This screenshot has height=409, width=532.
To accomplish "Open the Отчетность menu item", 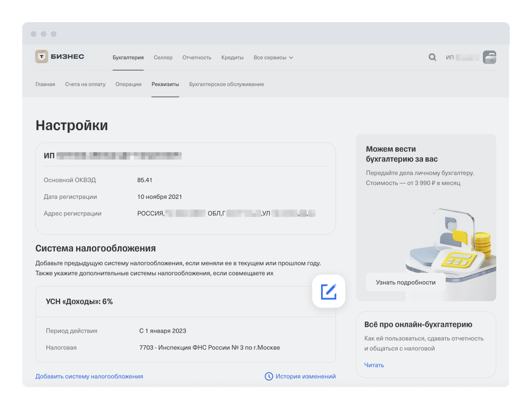I will coord(197,57).
